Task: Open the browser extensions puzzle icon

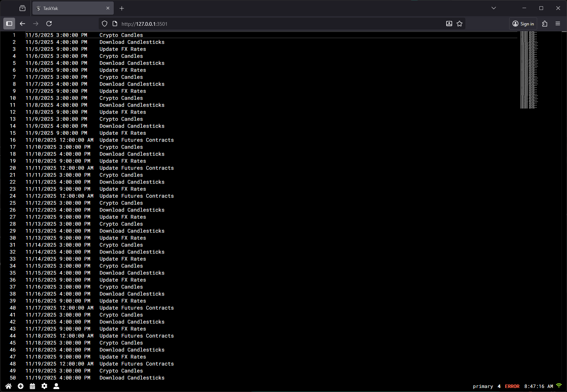Action: 545,24
